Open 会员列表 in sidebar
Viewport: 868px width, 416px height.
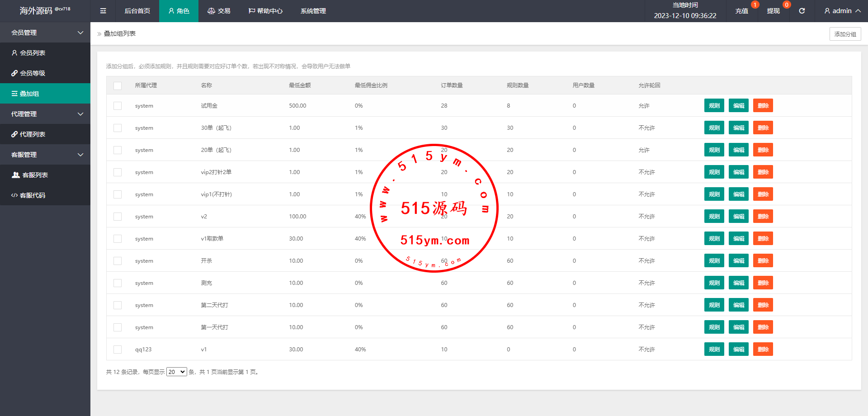point(33,53)
